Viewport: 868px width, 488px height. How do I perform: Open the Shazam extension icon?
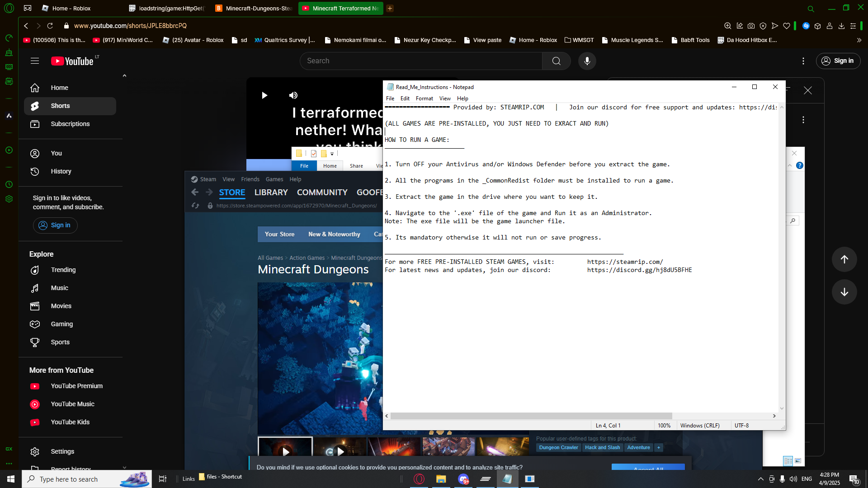tap(806, 26)
